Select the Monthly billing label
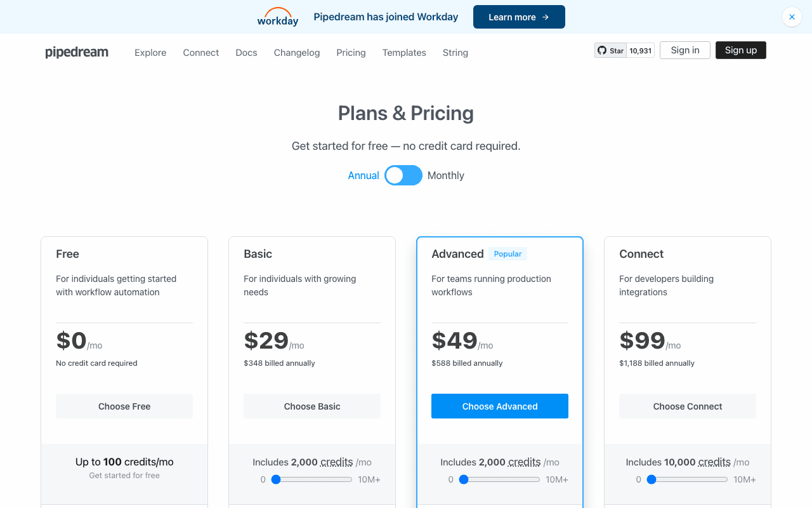Screen dimensions: 812x508 click(445, 175)
